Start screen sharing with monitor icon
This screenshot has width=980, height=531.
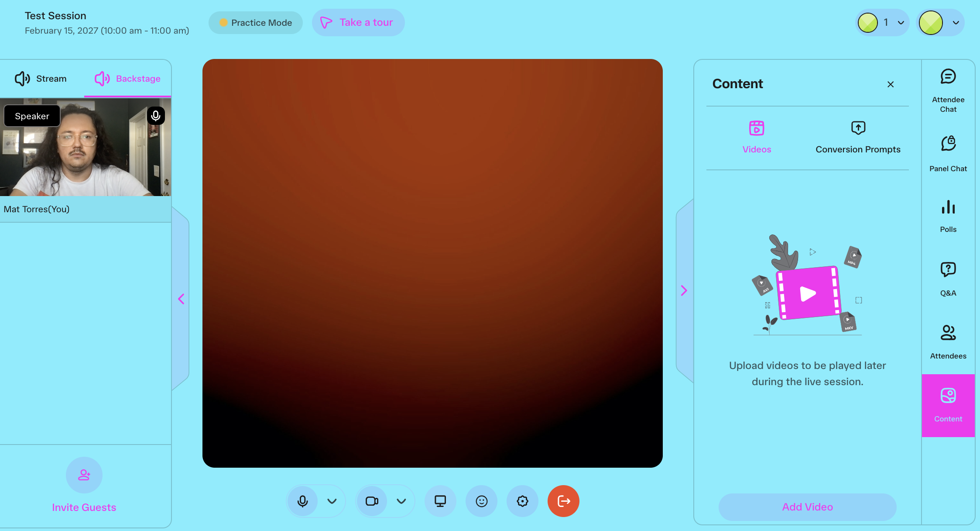(440, 501)
